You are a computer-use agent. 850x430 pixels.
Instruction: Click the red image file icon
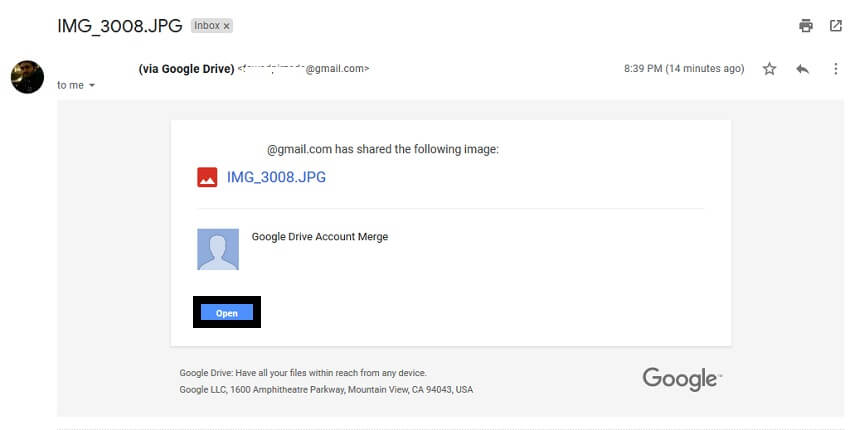[207, 177]
